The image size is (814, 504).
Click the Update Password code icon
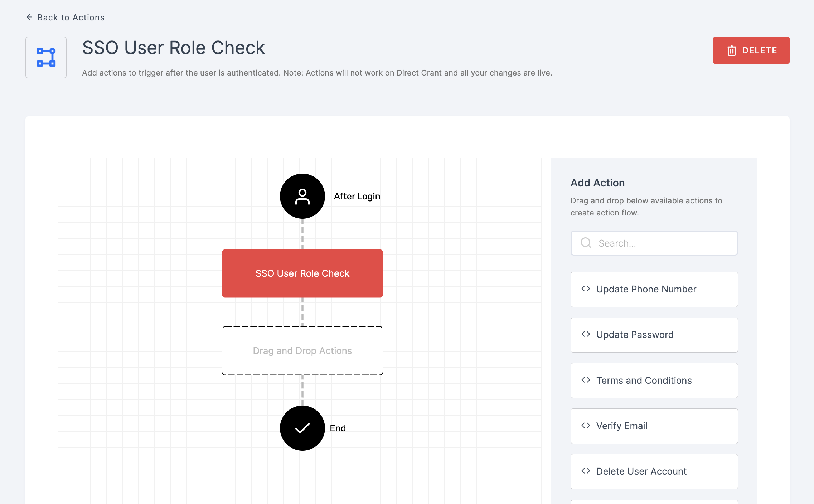586,335
